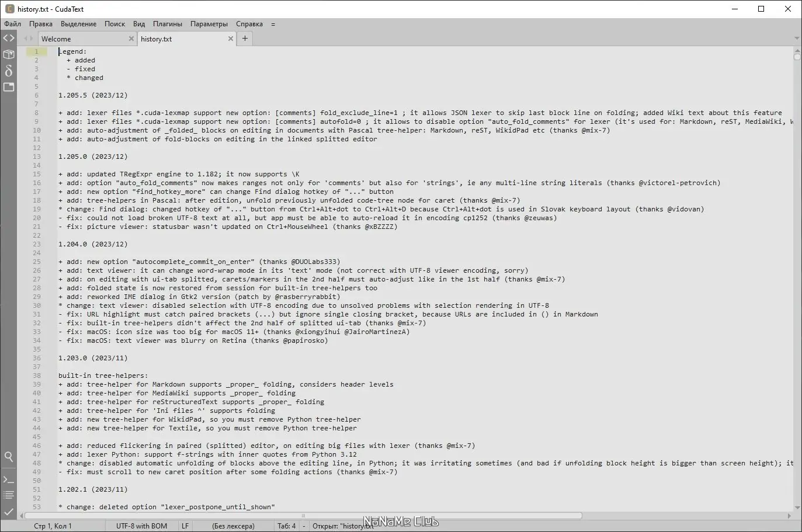Click the '-' status bar cell

pyautogui.click(x=304, y=526)
